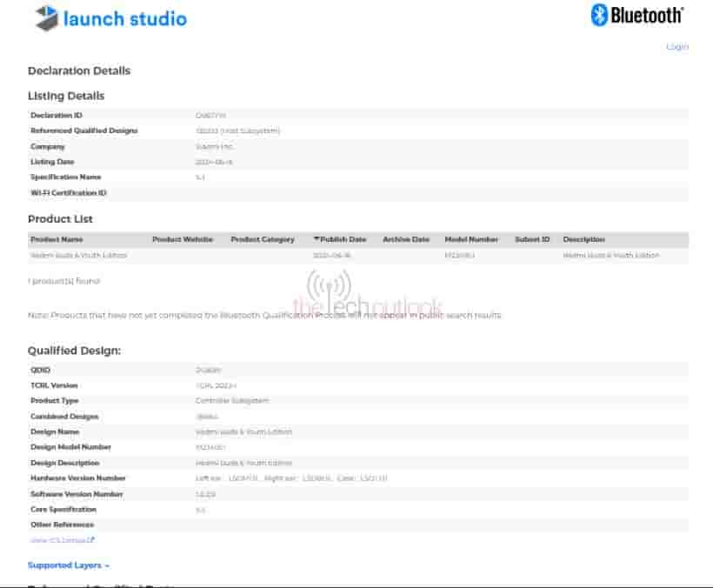Open the View ICS Details link
Viewport: 713px width, 588px height.
pos(58,540)
